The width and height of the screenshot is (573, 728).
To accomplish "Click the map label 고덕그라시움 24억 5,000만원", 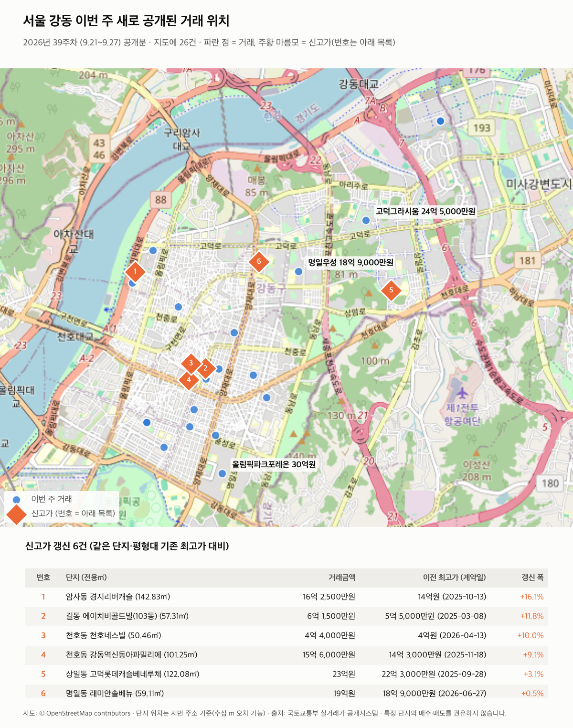I will 425,211.
